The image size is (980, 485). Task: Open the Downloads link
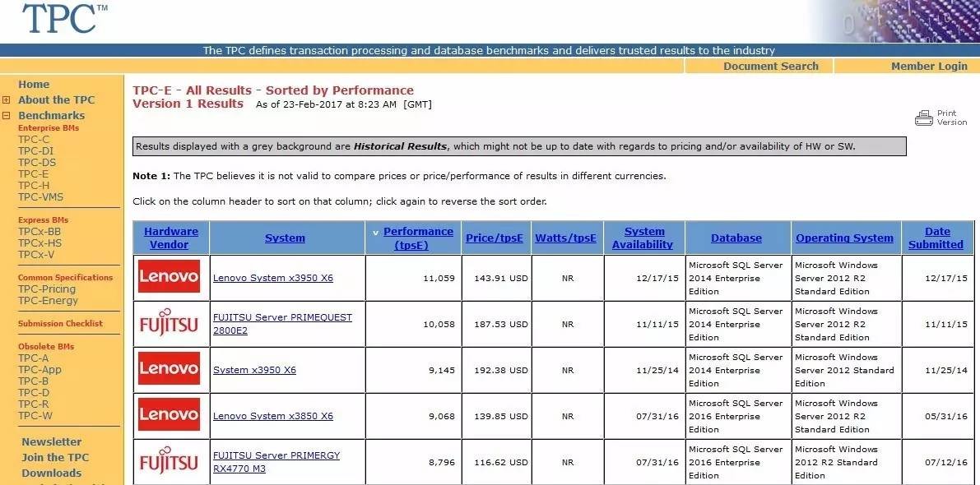pyautogui.click(x=52, y=473)
